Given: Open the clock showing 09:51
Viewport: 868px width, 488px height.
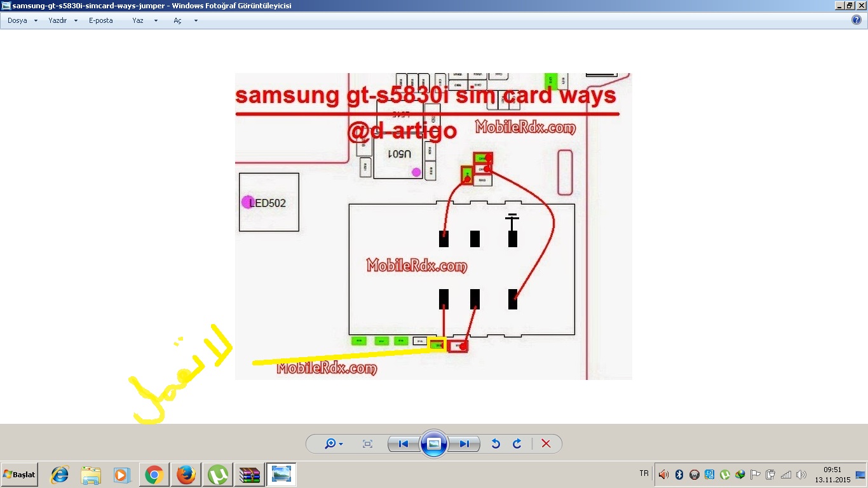Looking at the screenshot, I should pos(832,475).
